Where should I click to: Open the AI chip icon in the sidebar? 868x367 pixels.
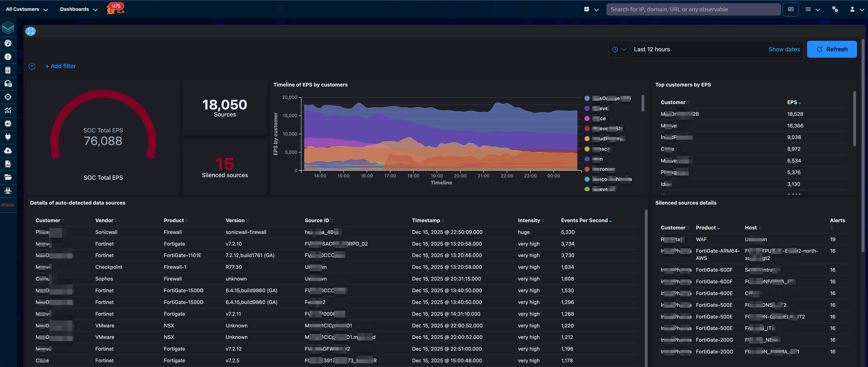click(8, 124)
